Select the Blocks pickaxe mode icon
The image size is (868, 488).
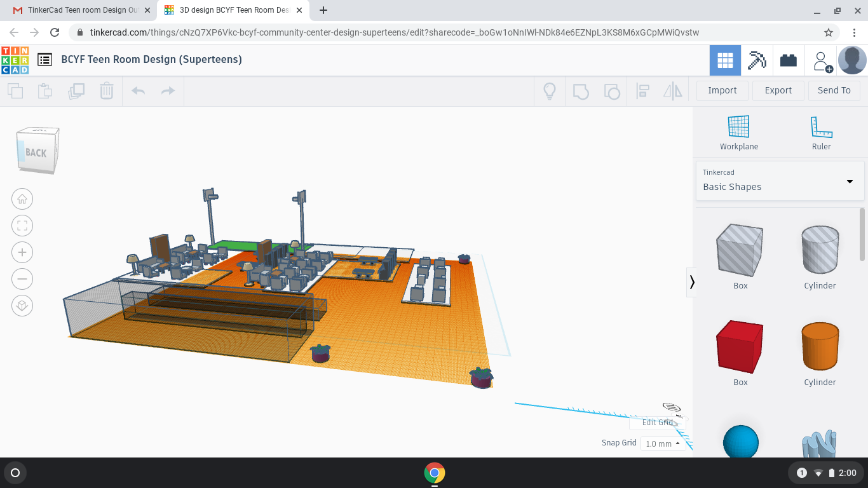(757, 60)
